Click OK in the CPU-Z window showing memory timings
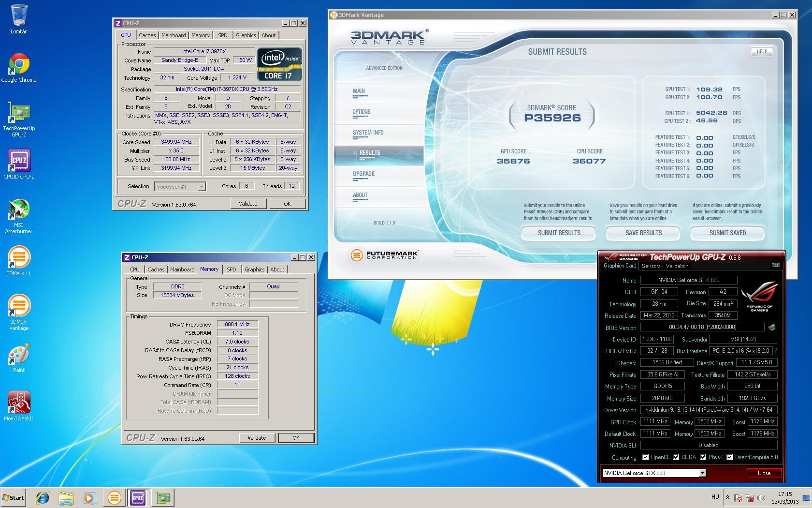Image resolution: width=812 pixels, height=508 pixels. [x=296, y=438]
